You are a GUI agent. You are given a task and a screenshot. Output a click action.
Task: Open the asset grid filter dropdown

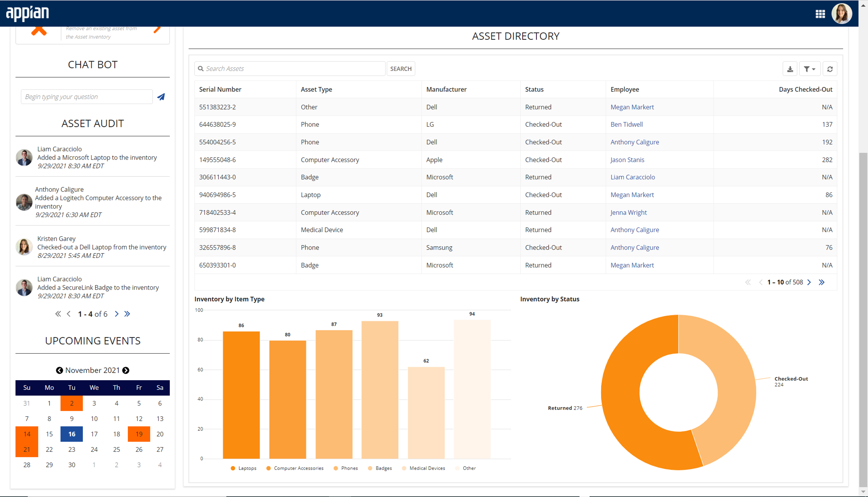[x=809, y=69]
